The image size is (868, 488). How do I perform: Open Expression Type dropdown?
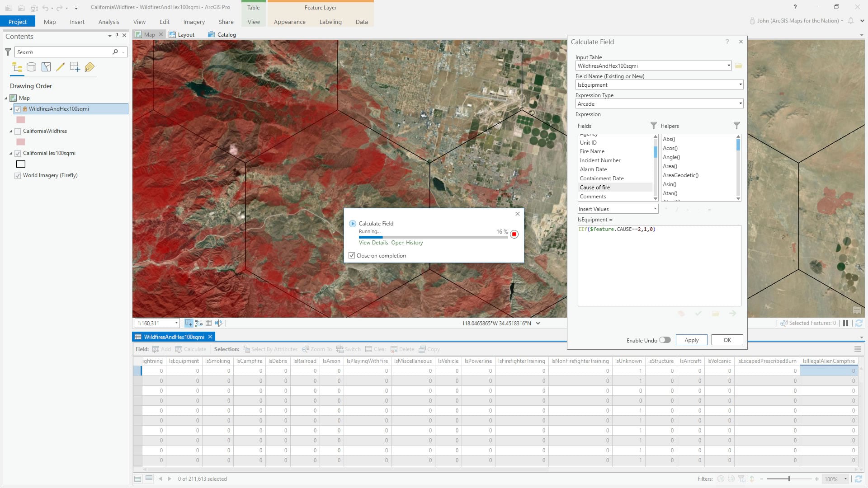pos(740,104)
